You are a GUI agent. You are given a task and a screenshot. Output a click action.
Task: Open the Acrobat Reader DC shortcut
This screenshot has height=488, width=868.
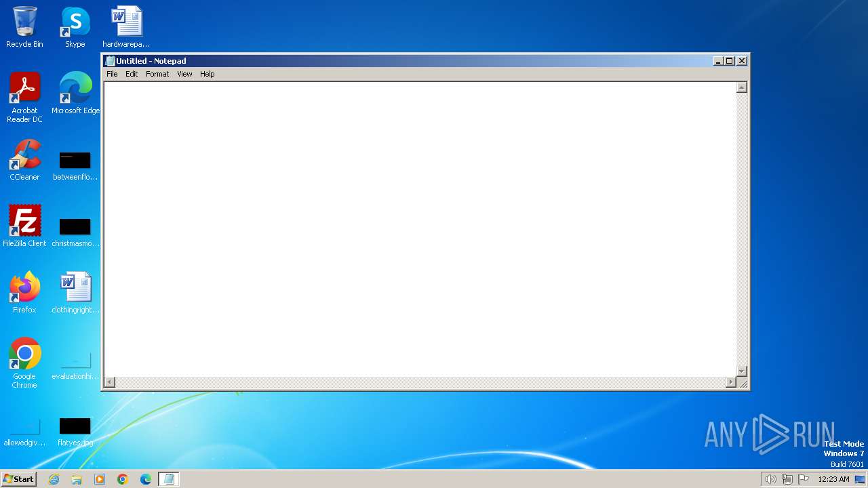click(24, 98)
